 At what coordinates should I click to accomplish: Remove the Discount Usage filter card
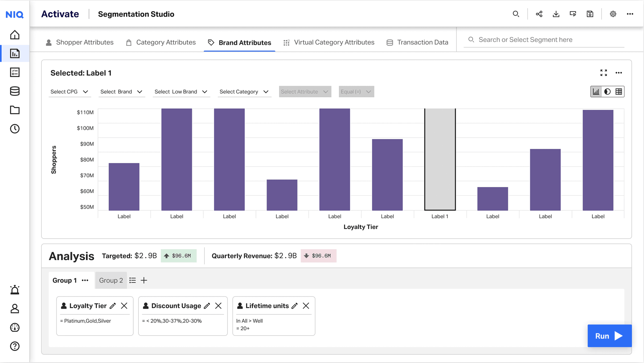218,306
